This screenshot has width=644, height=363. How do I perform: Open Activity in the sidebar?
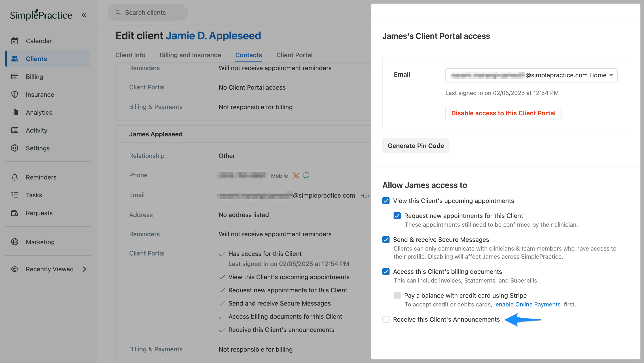coord(48,130)
